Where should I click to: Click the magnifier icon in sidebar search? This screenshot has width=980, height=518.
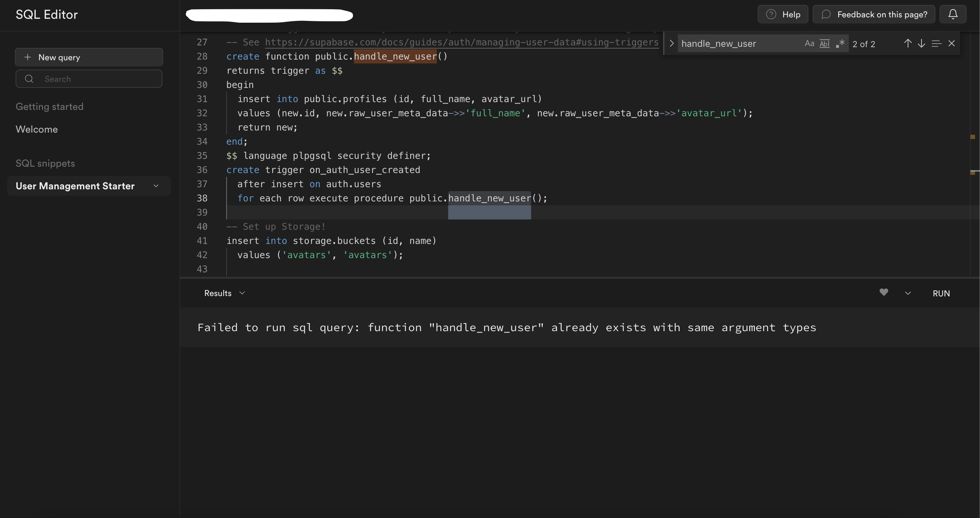click(29, 79)
